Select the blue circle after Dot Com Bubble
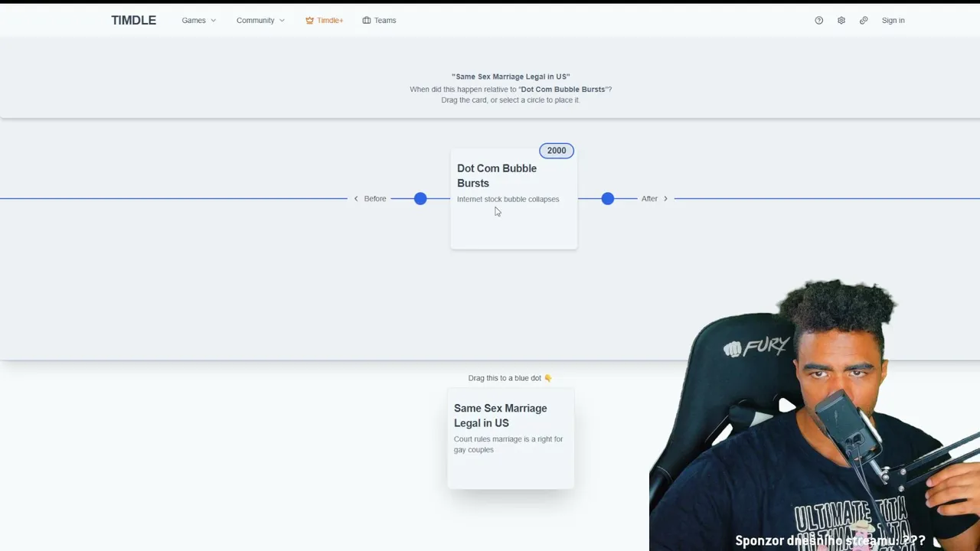980x551 pixels. click(608, 199)
